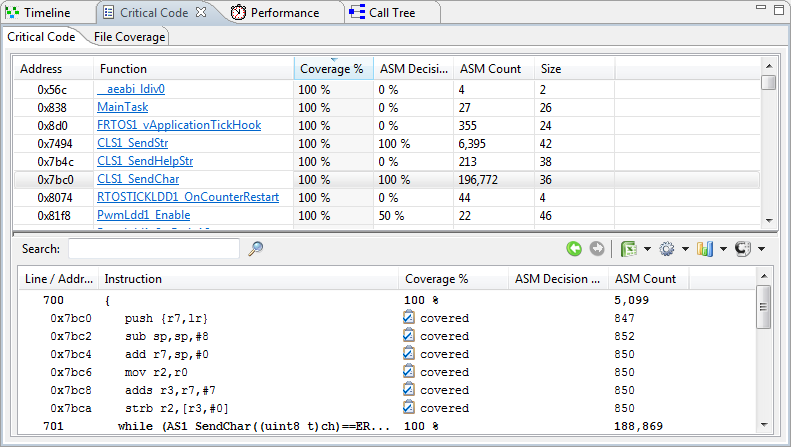The image size is (791, 447).
Task: Click the gear settings icon
Action: point(667,249)
